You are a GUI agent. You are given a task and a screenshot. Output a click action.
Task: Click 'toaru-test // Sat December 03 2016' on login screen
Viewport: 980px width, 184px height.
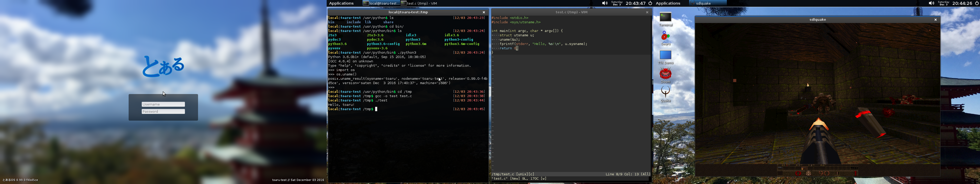[x=298, y=180]
